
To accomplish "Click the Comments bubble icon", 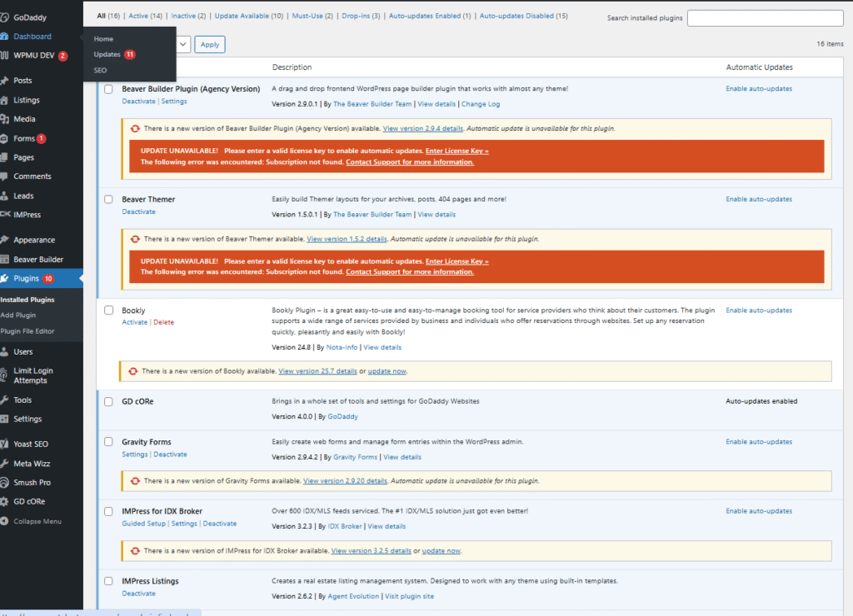I will [4, 176].
